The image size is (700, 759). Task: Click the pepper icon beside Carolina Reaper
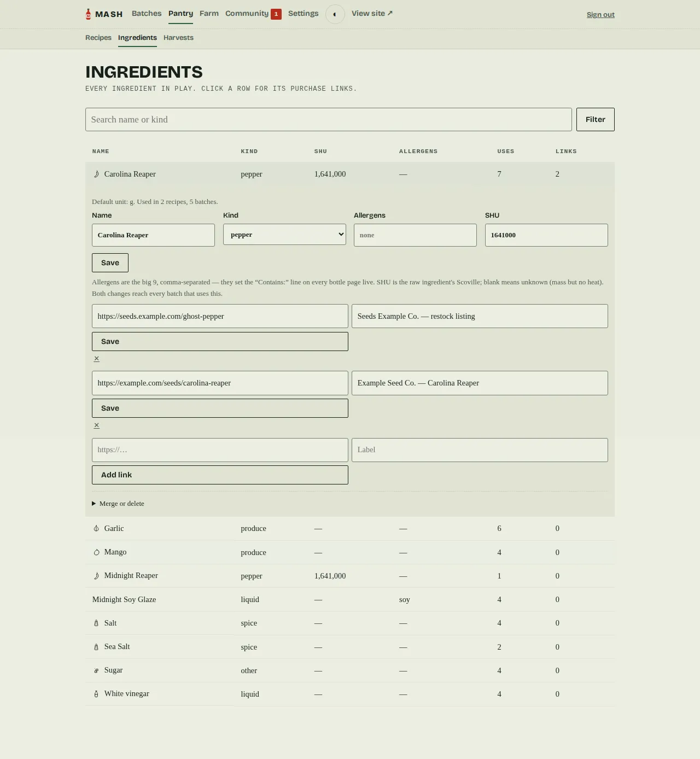click(96, 174)
